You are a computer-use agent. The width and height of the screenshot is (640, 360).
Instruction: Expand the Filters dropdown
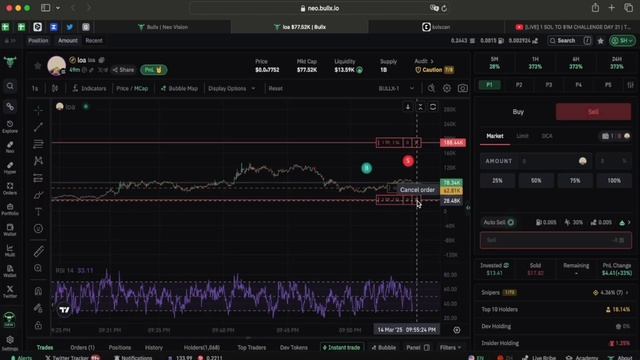450,347
